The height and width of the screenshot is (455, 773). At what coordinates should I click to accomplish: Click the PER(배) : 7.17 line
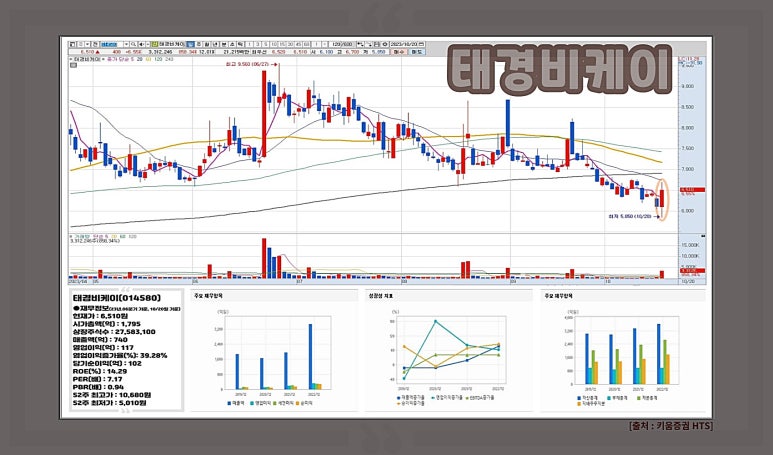tap(97, 379)
